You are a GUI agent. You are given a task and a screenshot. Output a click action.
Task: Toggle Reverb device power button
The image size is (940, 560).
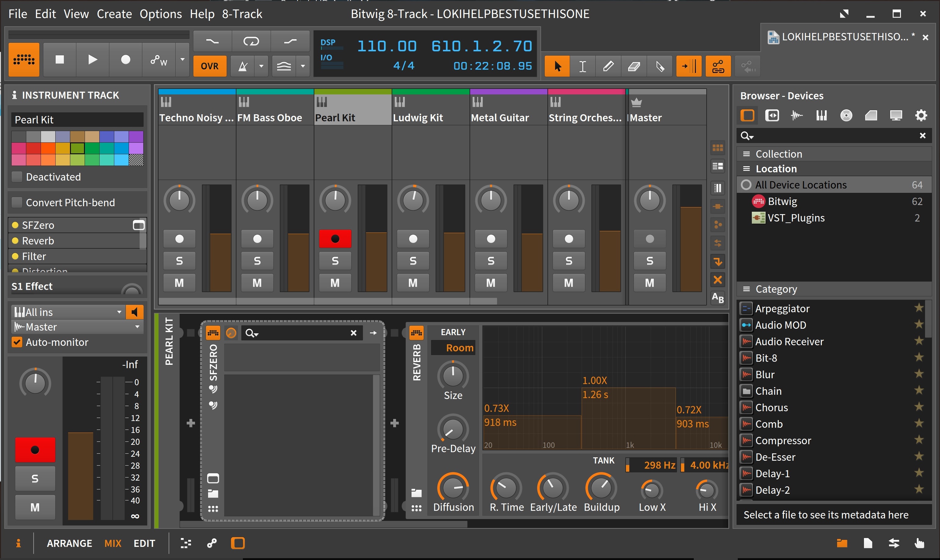pyautogui.click(x=417, y=333)
